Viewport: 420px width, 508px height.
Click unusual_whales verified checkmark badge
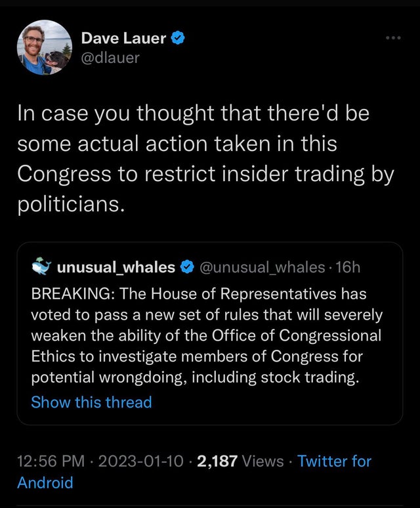187,267
